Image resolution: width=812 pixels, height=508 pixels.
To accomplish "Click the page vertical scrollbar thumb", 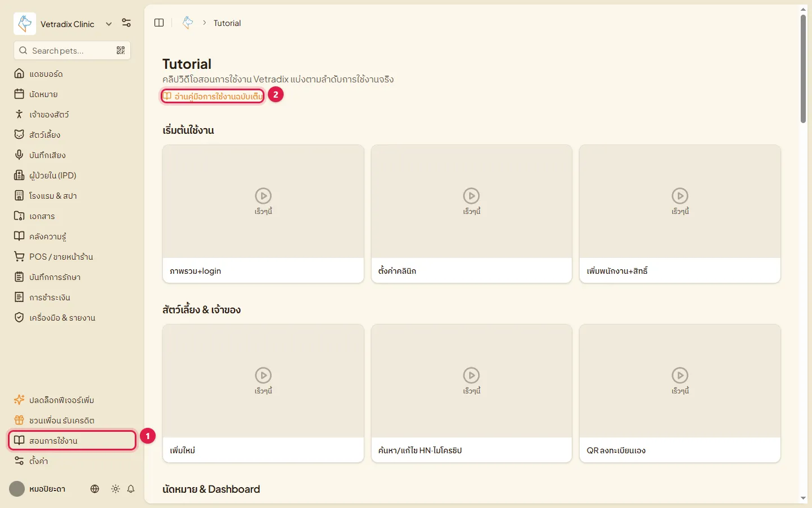I will coord(804,68).
